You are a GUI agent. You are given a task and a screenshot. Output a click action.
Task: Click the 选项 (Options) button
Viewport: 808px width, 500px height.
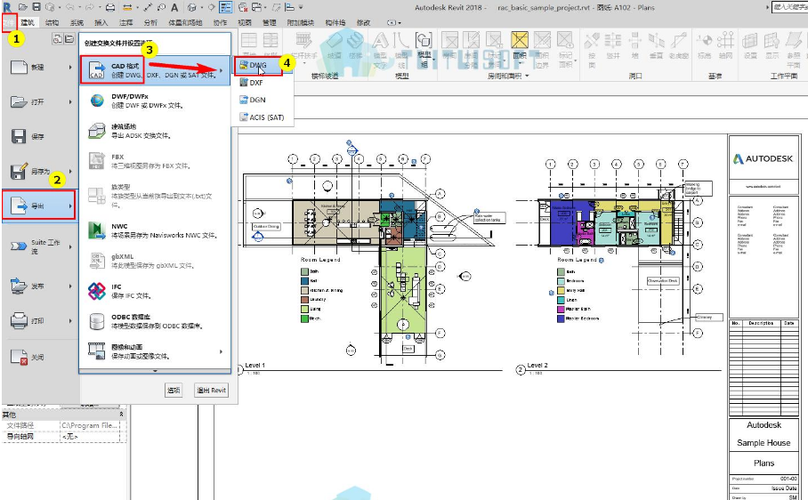(x=173, y=390)
